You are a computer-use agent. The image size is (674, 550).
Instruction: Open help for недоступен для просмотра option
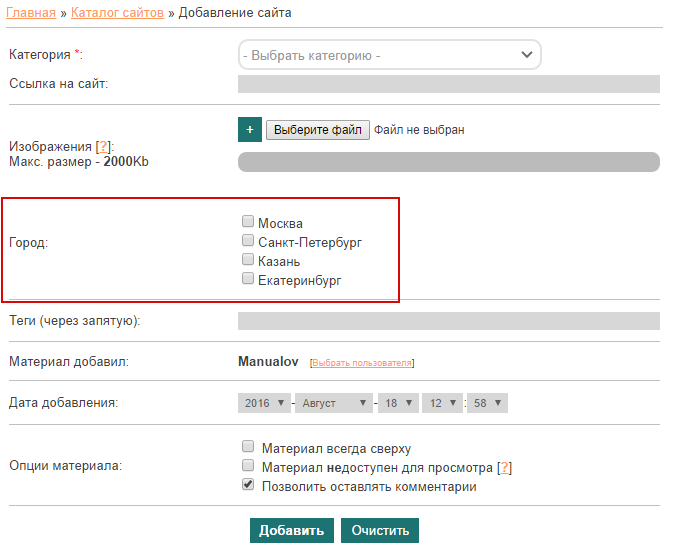(x=505, y=468)
